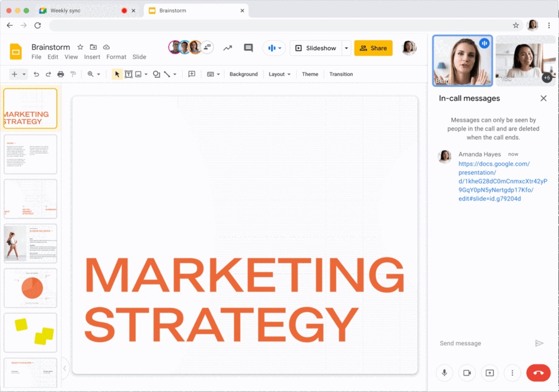Close the In-call messages panel
Viewport: 559px width, 392px height.
[543, 98]
